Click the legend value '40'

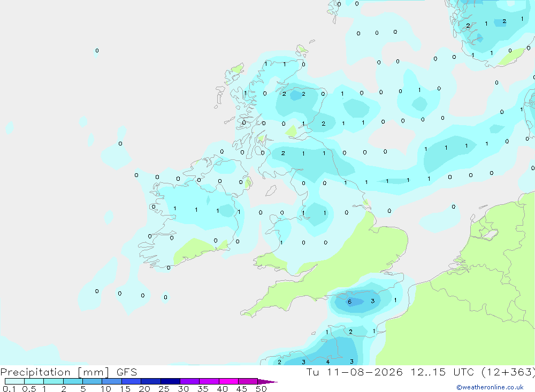tap(222, 389)
